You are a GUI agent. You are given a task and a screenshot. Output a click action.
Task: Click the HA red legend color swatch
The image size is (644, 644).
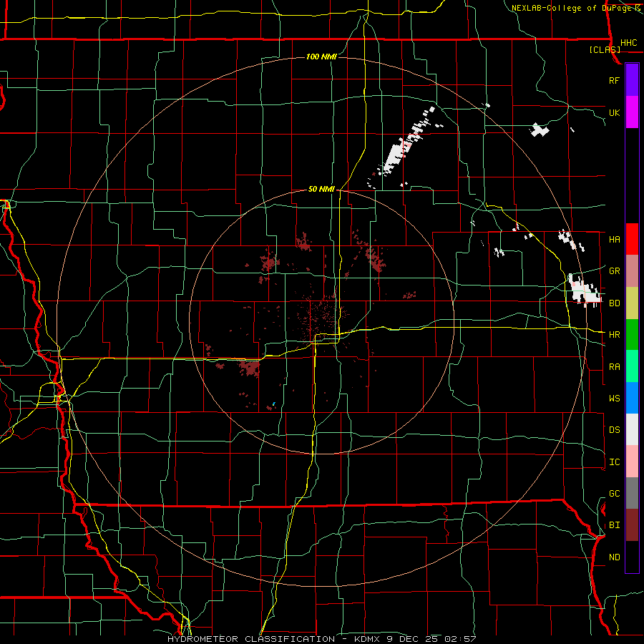tap(632, 239)
